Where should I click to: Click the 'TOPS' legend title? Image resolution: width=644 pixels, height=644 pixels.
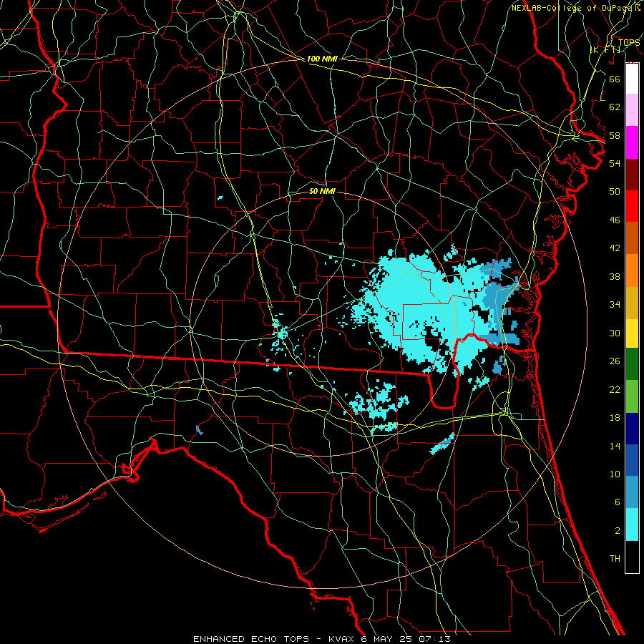[x=629, y=42]
